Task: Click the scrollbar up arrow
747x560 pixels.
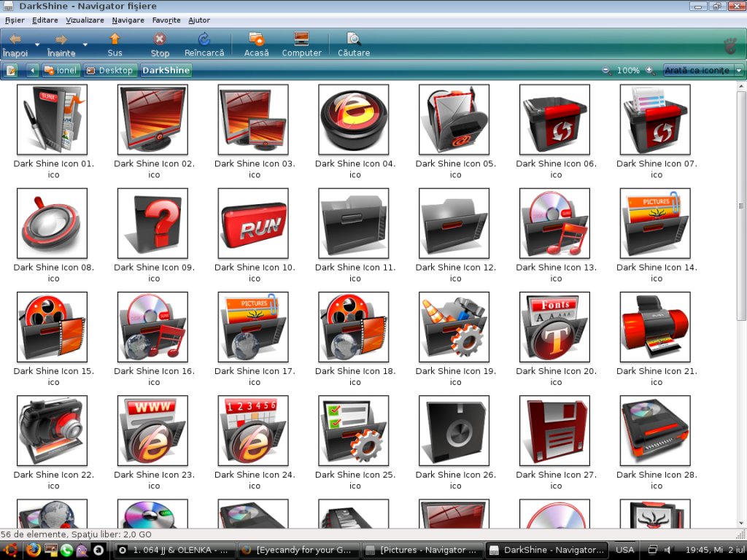Action: [x=741, y=86]
